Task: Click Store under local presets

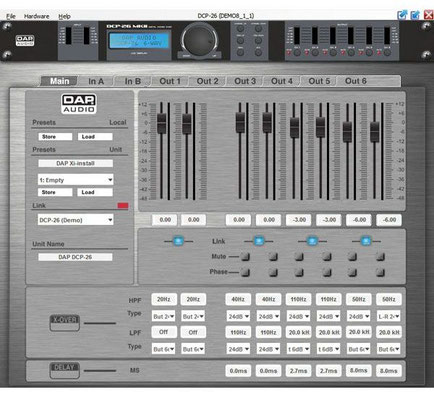Action: [x=55, y=137]
